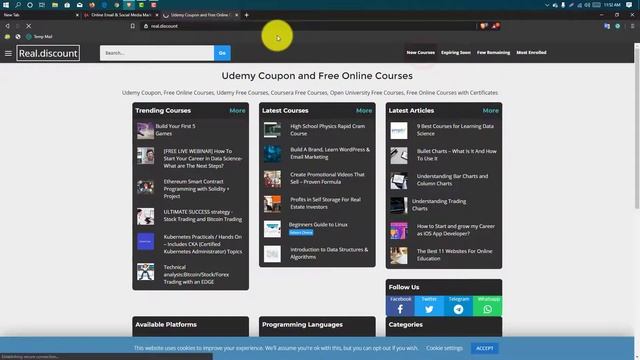Open the Expiring Soon menu item

tap(456, 52)
